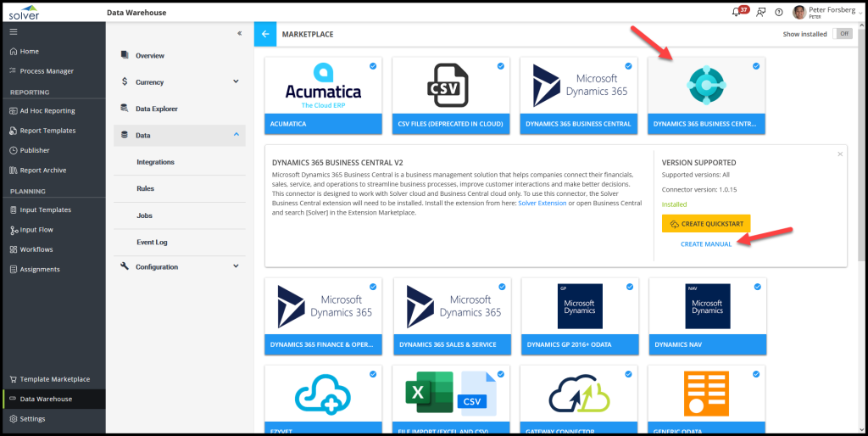
Task: Open Integrations under Data
Action: 155,162
